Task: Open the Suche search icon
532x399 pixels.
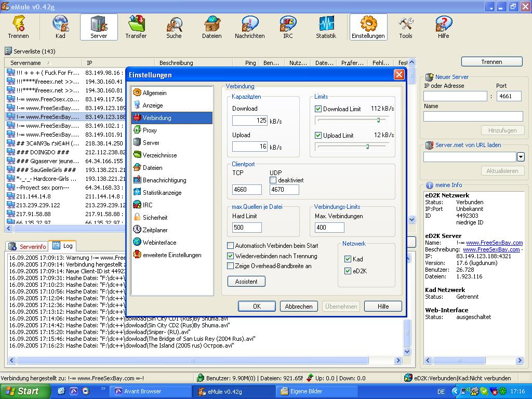Action: tap(174, 27)
